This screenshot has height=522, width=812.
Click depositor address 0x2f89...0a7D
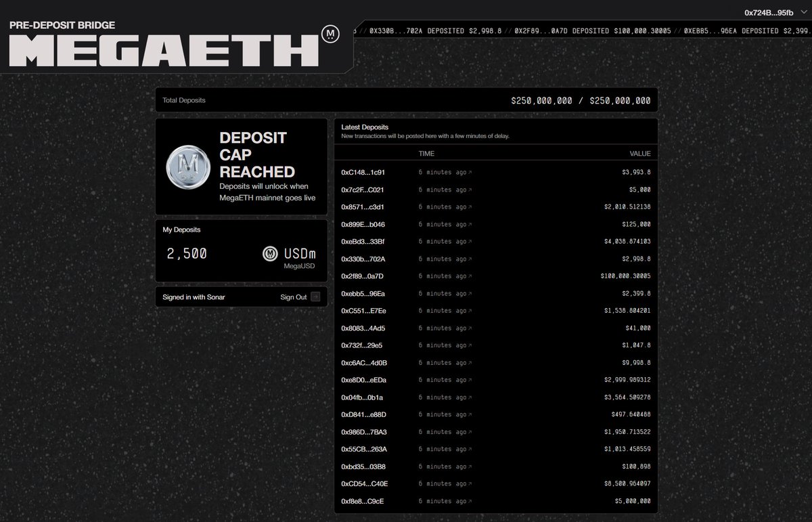363,276
